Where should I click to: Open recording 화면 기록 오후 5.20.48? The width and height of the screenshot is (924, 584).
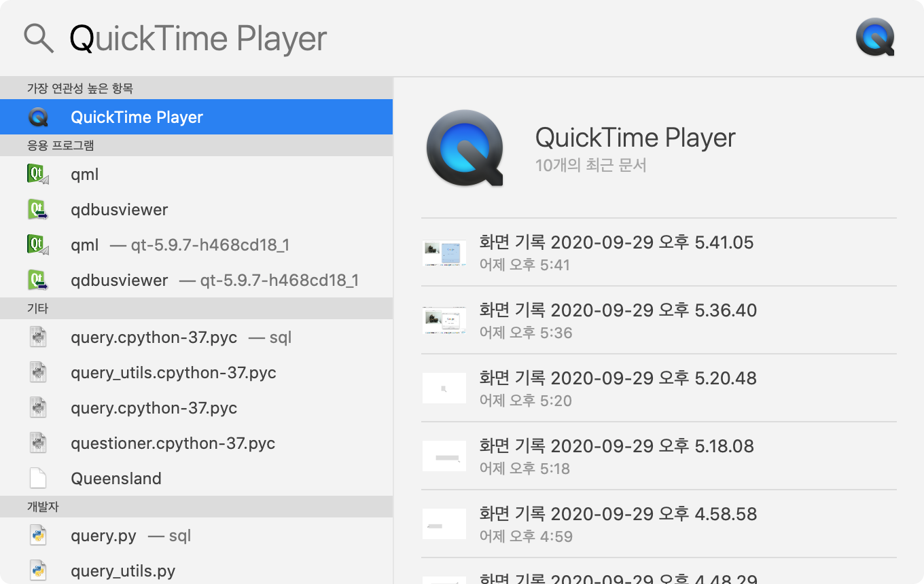point(659,388)
